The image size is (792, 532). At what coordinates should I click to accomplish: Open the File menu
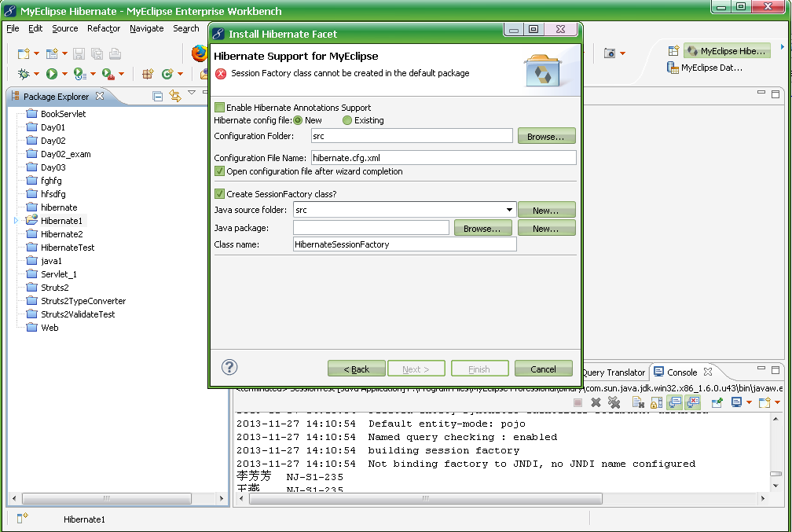pyautogui.click(x=13, y=28)
